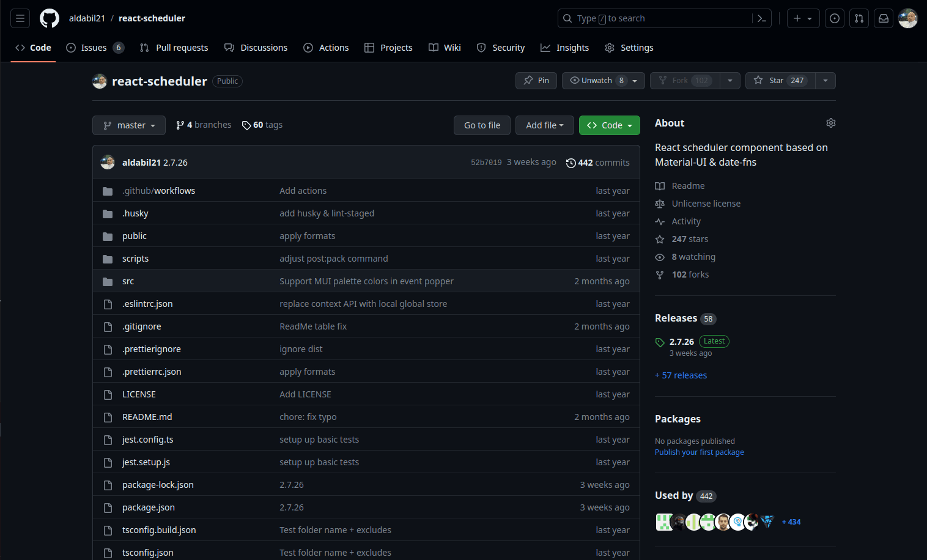The width and height of the screenshot is (927, 560).
Task: Edit About details gear icon
Action: [830, 123]
